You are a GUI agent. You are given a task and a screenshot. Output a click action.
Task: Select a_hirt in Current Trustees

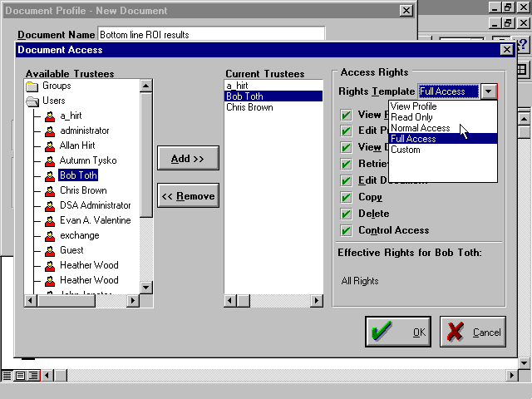273,86
